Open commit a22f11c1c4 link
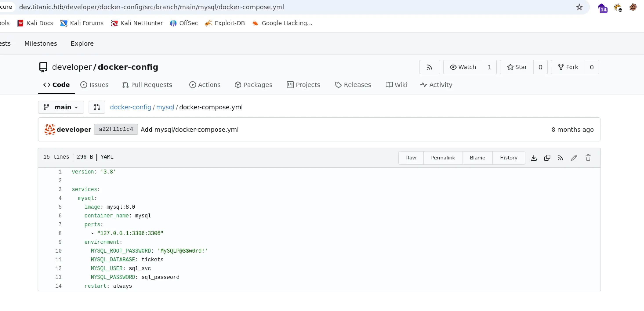The height and width of the screenshot is (311, 644). click(x=116, y=129)
